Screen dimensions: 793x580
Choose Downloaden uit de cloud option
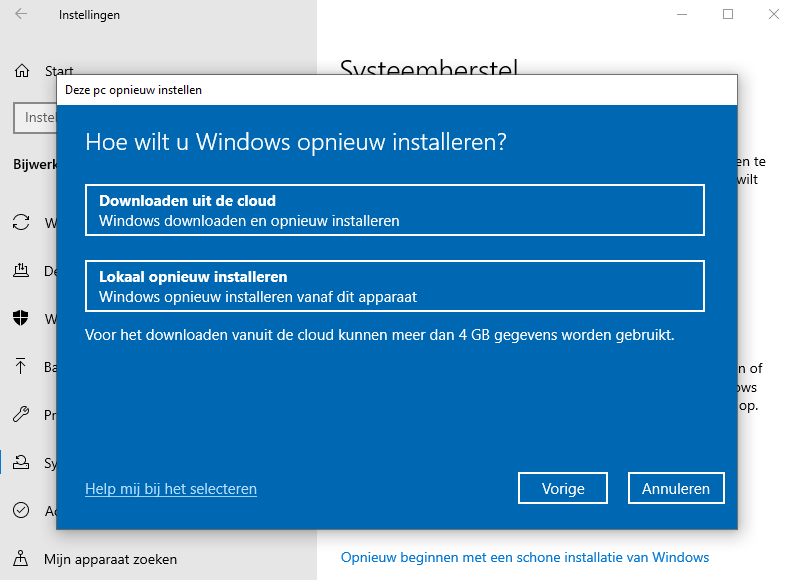point(395,210)
